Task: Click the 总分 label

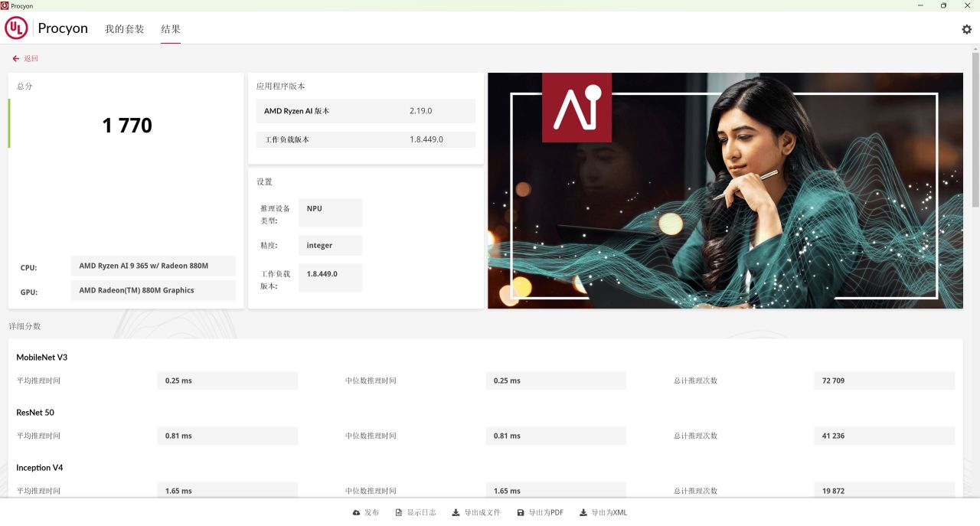Action: pyautogui.click(x=24, y=87)
